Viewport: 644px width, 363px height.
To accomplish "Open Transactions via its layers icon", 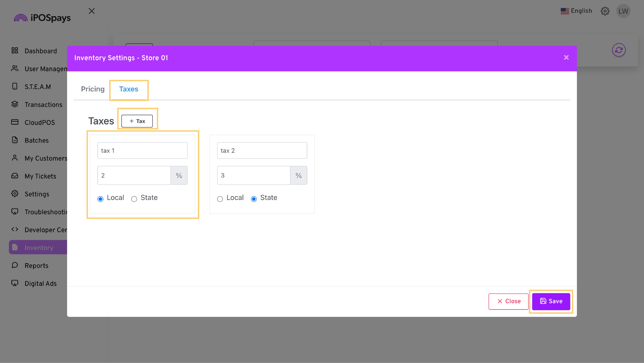I will [x=15, y=104].
